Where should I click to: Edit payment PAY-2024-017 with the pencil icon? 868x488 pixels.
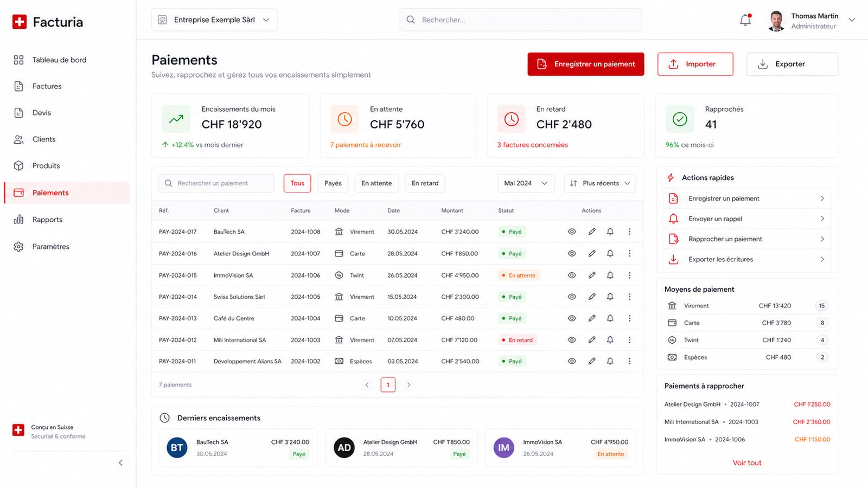click(x=592, y=232)
